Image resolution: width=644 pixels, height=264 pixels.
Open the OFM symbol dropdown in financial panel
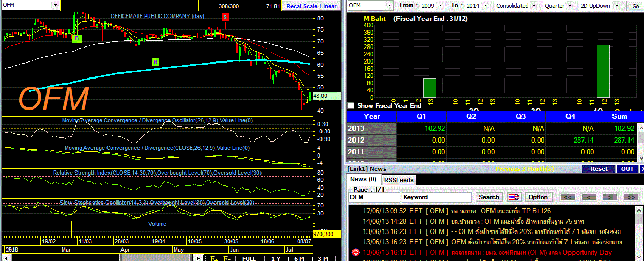coord(389,5)
